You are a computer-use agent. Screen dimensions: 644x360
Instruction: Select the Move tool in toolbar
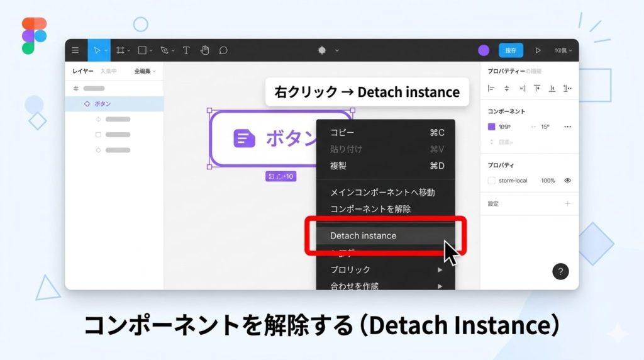click(96, 50)
